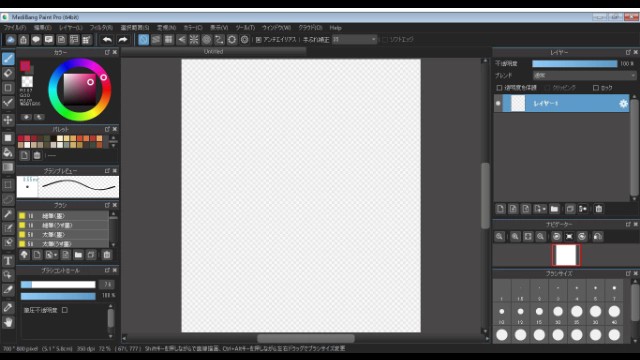Undock the ブラシ (Brush) list panel
Image resolution: width=640 pixels, height=360 pixels.
[x=107, y=205]
